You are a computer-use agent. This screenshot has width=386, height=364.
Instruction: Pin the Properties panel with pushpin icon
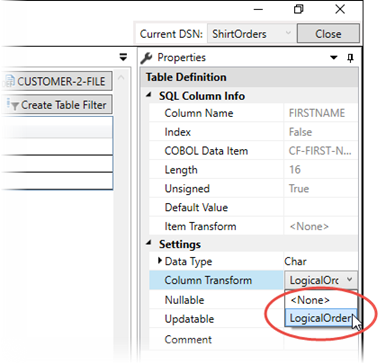coord(350,58)
